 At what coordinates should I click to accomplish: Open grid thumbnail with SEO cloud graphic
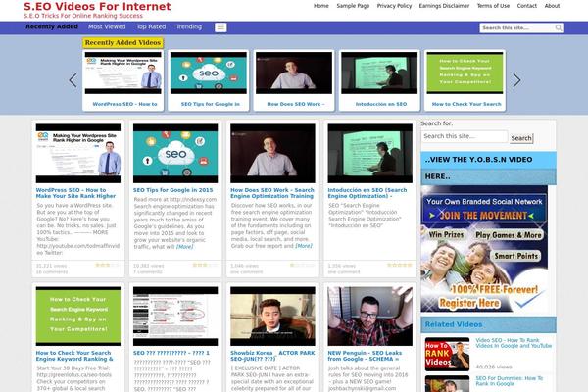click(175, 154)
